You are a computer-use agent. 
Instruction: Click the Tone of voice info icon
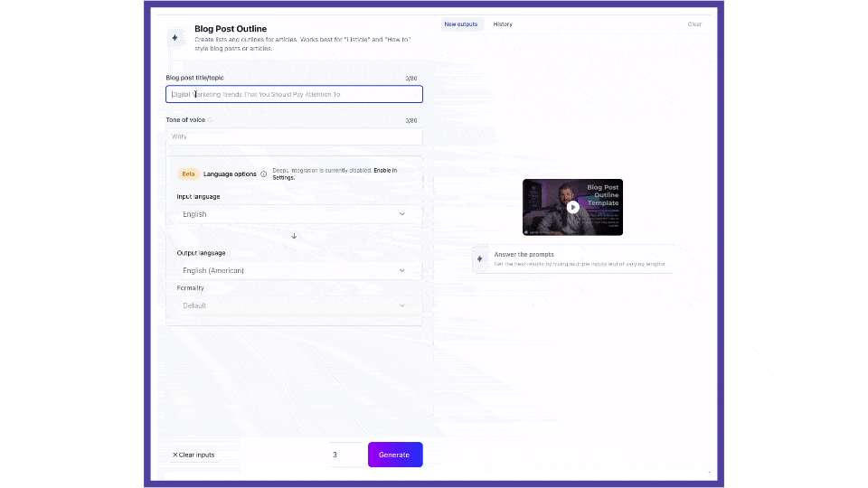tap(211, 120)
